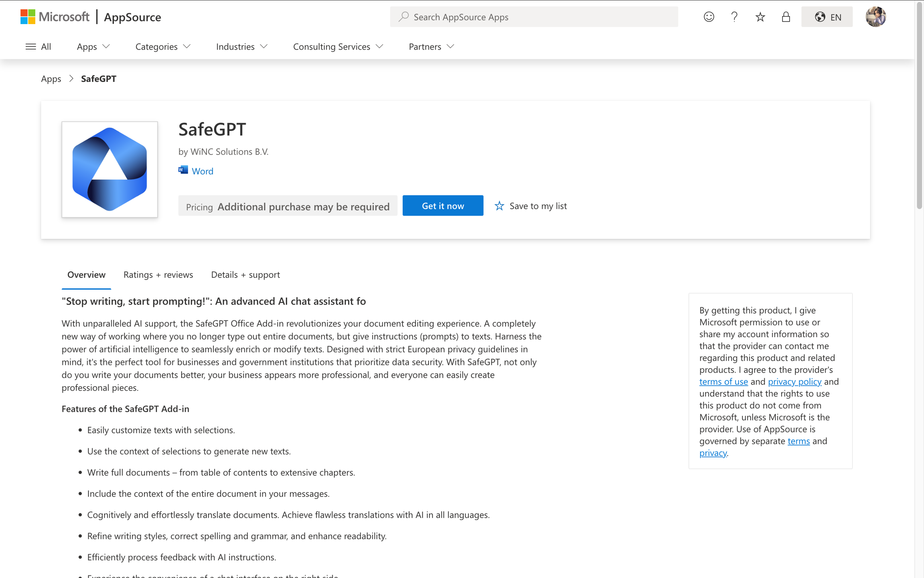Image resolution: width=924 pixels, height=578 pixels.
Task: Save SafeGPT to my list
Action: 530,206
